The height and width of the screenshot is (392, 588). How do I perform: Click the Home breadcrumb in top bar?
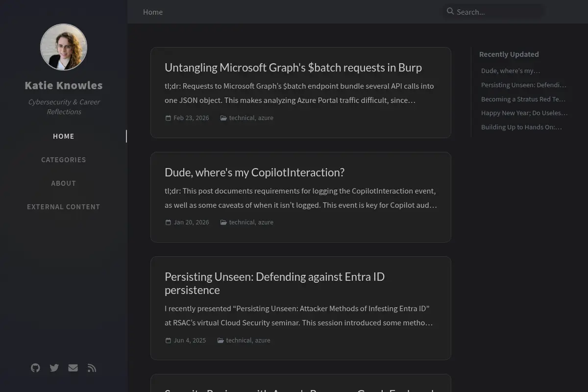tap(153, 12)
